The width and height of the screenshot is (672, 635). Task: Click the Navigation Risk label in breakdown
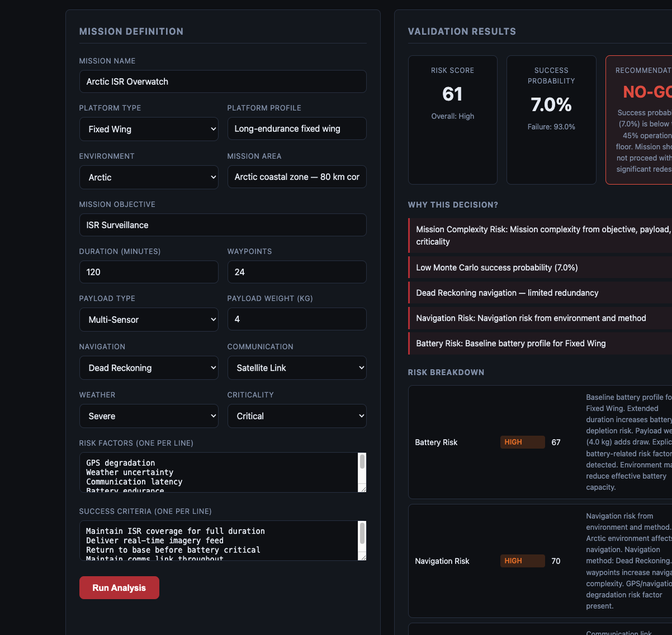442,561
